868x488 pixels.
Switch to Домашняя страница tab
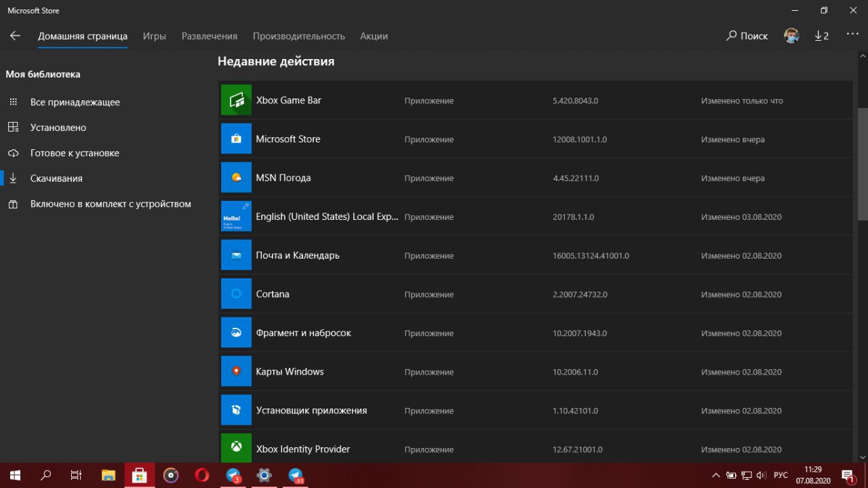point(83,36)
